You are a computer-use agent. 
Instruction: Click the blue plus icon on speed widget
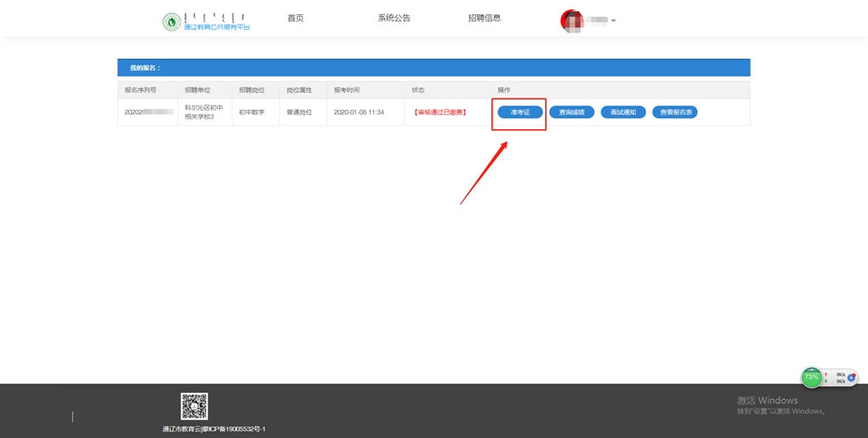pyautogui.click(x=851, y=378)
